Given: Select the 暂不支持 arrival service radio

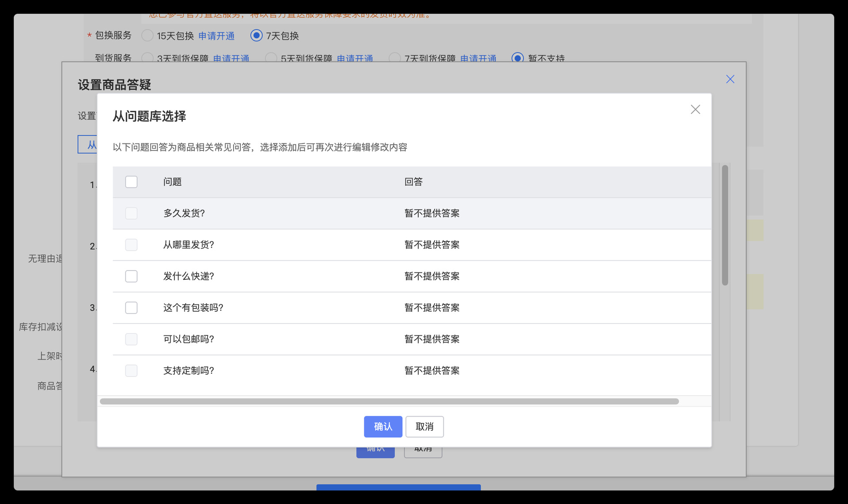Looking at the screenshot, I should tap(517, 58).
